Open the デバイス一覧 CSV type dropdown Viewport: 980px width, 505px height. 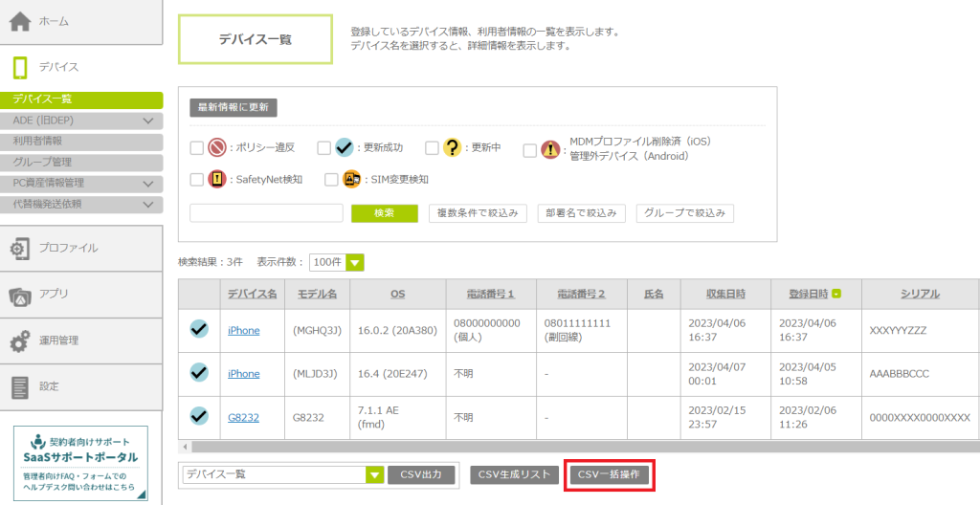pos(373,474)
